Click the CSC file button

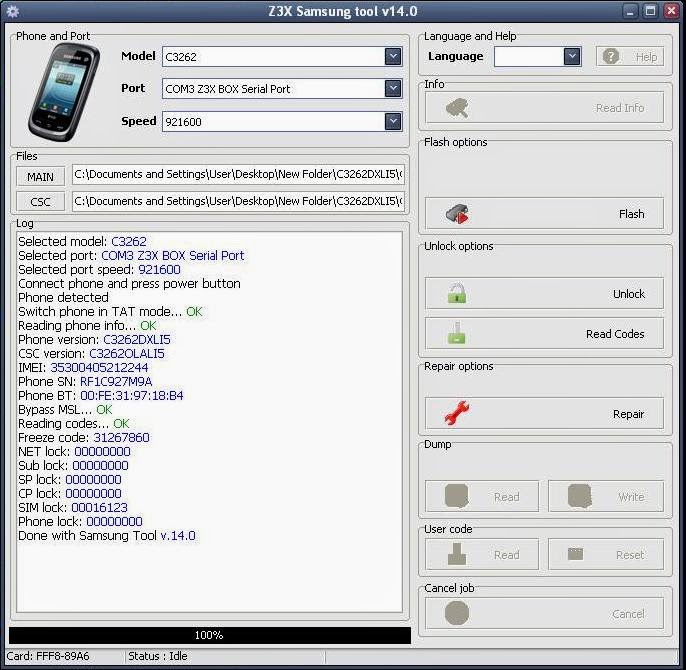40,202
